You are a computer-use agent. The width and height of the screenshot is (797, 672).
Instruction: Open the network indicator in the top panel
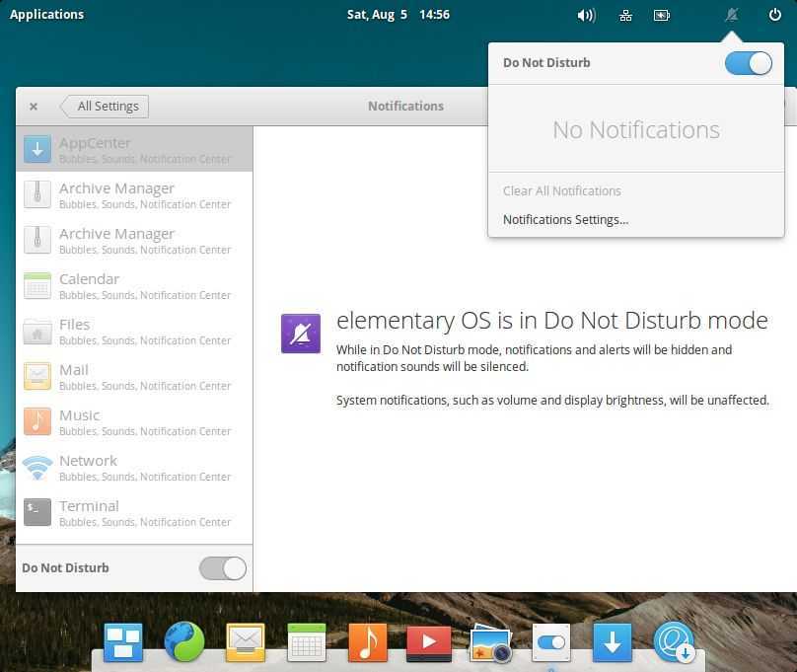tap(625, 15)
